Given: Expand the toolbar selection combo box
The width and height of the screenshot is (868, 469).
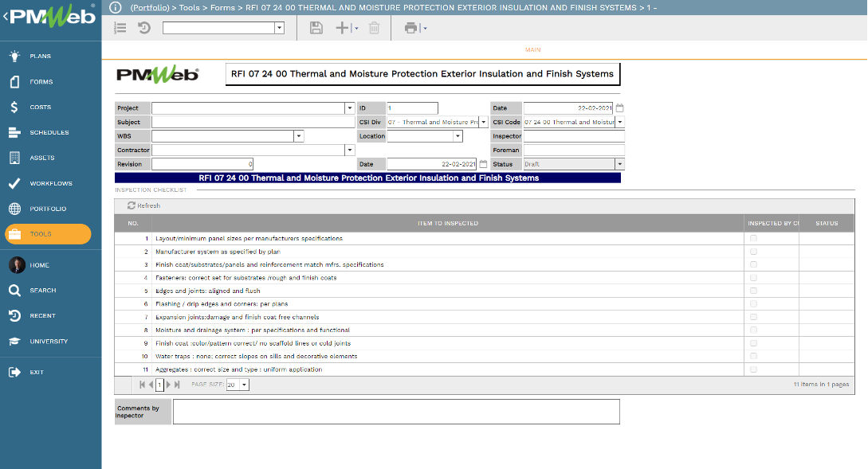Looking at the screenshot, I should pos(280,28).
